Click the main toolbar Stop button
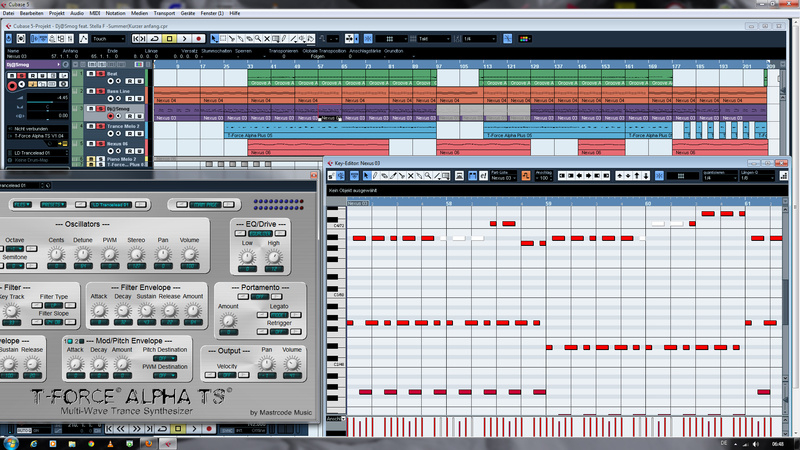800x450 pixels. 170,39
